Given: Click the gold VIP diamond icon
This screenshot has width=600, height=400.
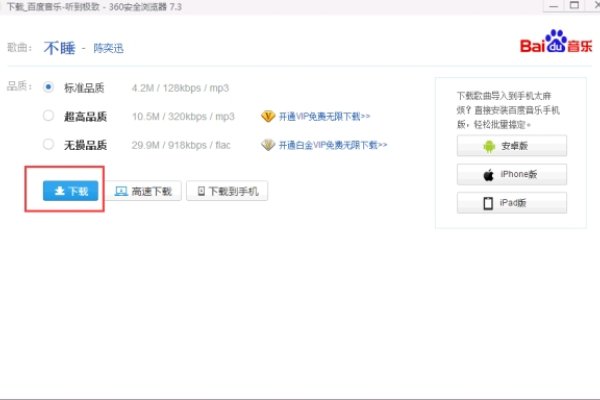Looking at the screenshot, I should pyautogui.click(x=268, y=116).
